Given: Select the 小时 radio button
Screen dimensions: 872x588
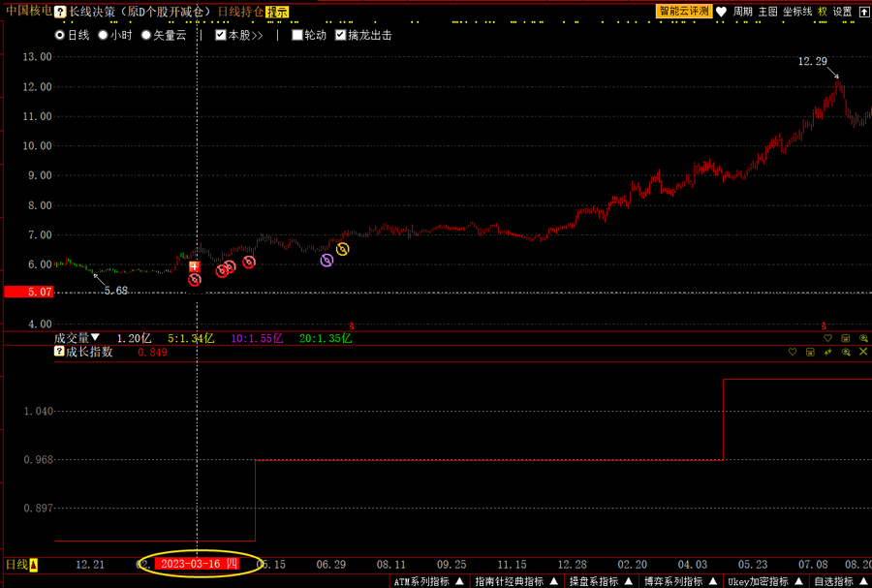Looking at the screenshot, I should tap(104, 35).
